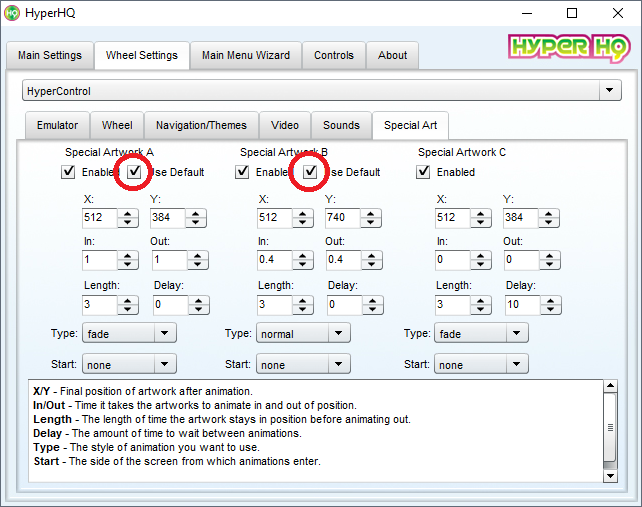Toggle Special Artwork A Use Default checkbox

point(134,172)
